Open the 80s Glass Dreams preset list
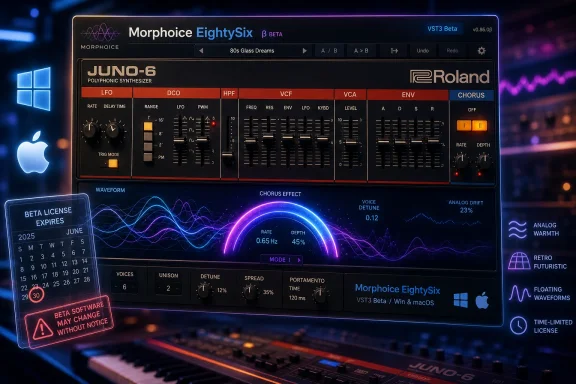The width and height of the screenshot is (576, 384). 252,51
